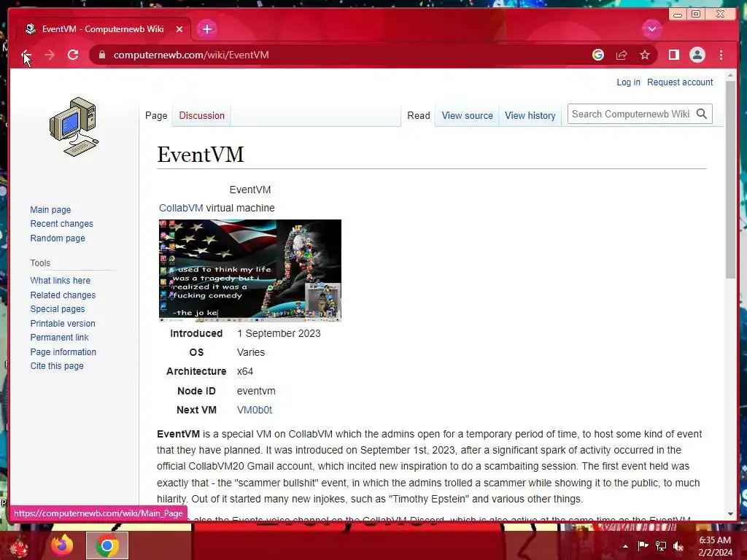Click the 'eventvm' Node ID value

point(256,391)
